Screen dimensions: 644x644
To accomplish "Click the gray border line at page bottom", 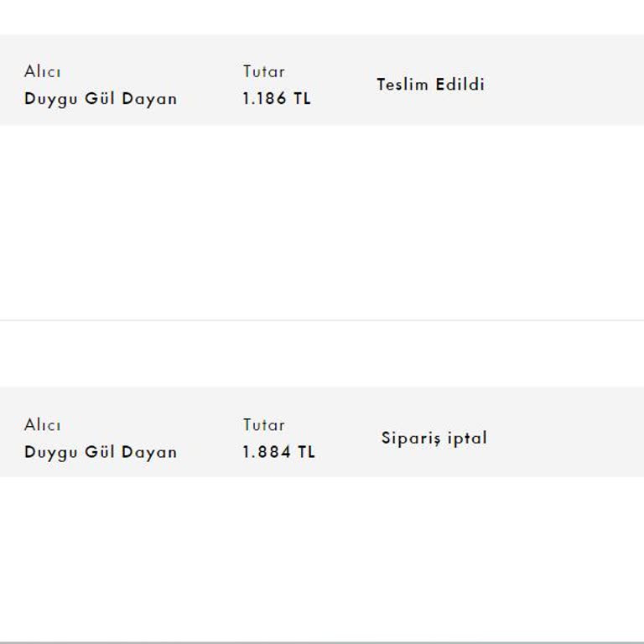I will pyautogui.click(x=322, y=642).
